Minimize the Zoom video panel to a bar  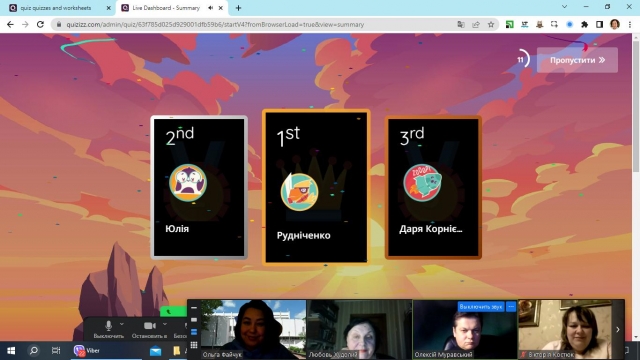(x=194, y=307)
